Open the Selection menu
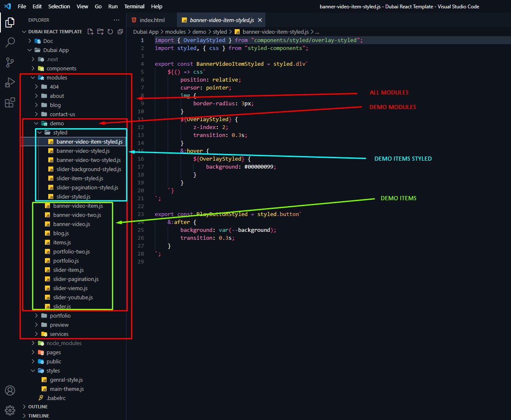The width and height of the screenshot is (511, 420). (59, 6)
